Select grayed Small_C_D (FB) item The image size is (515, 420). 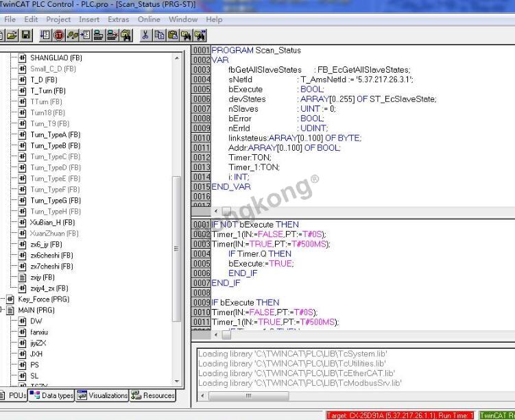pos(53,69)
